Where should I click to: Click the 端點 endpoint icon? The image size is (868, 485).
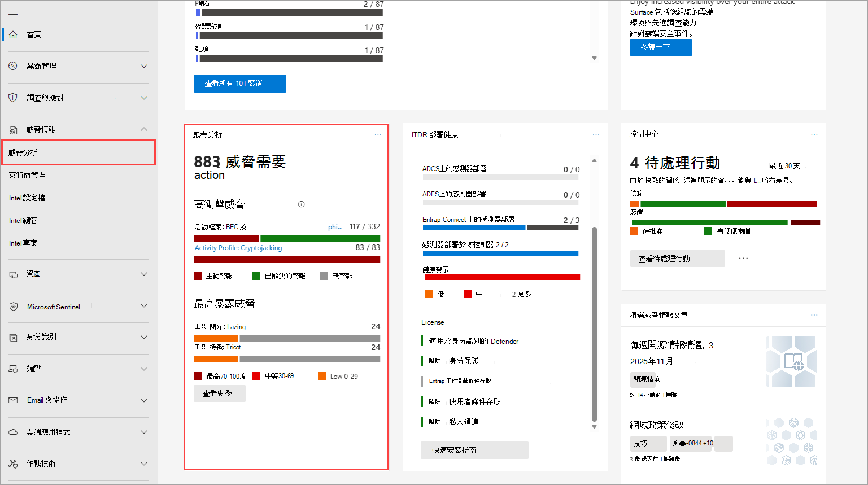click(13, 369)
